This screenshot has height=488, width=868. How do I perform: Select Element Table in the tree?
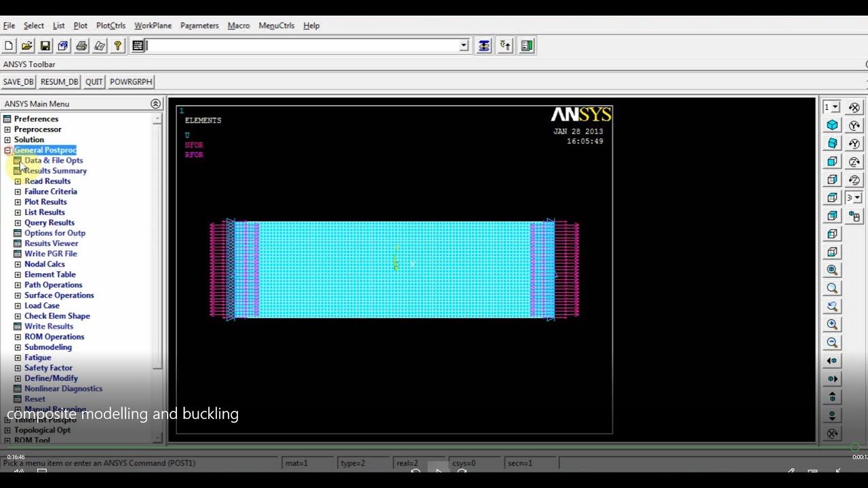(x=50, y=274)
